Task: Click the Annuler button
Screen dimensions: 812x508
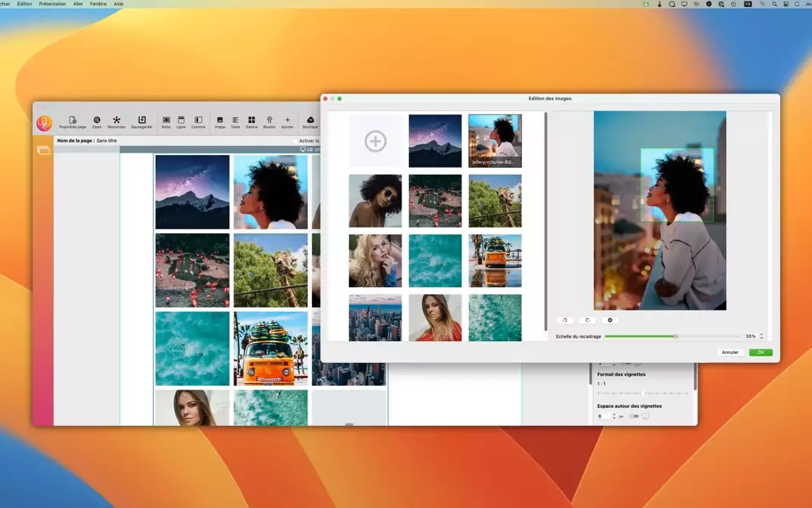Action: [x=730, y=352]
